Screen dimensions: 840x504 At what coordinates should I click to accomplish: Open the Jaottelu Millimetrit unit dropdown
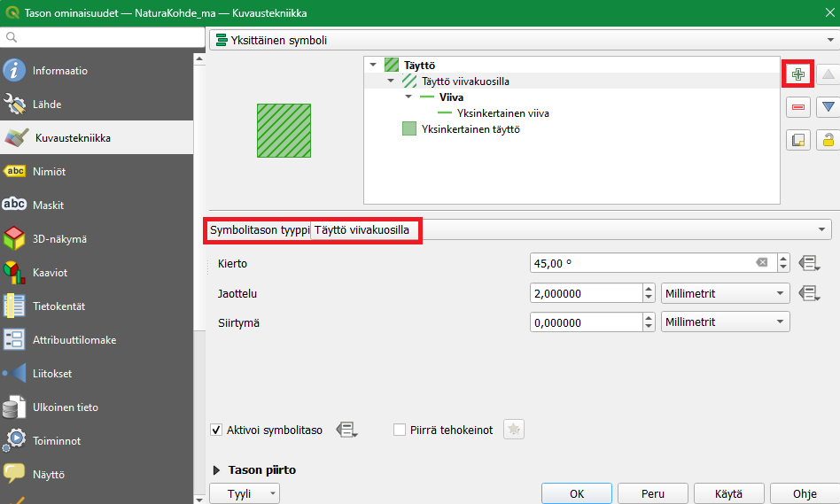click(725, 293)
